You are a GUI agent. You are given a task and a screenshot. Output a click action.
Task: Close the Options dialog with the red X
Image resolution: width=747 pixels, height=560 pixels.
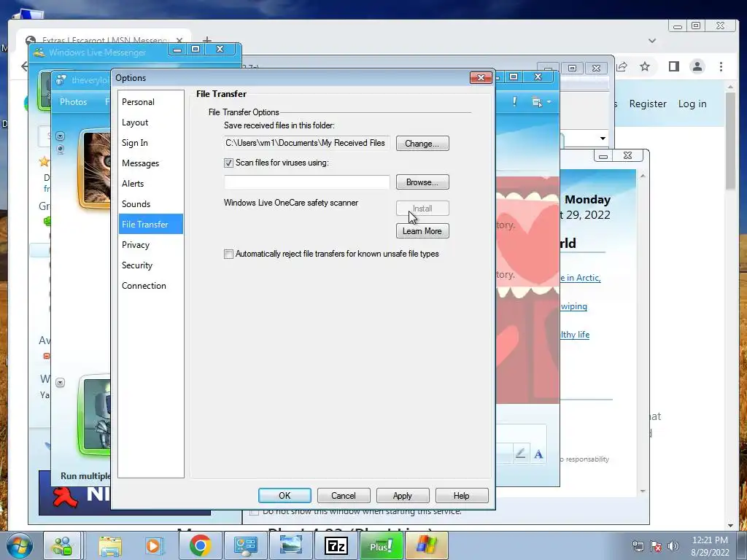click(481, 77)
